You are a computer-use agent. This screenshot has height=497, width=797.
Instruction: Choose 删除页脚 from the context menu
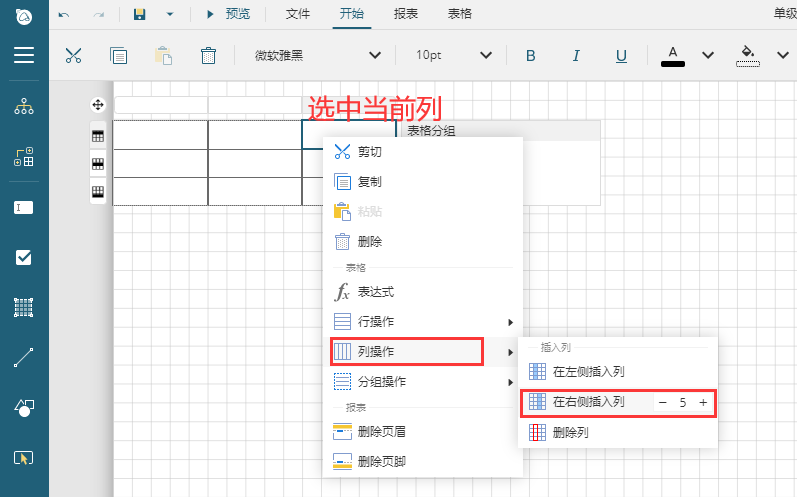(422, 461)
